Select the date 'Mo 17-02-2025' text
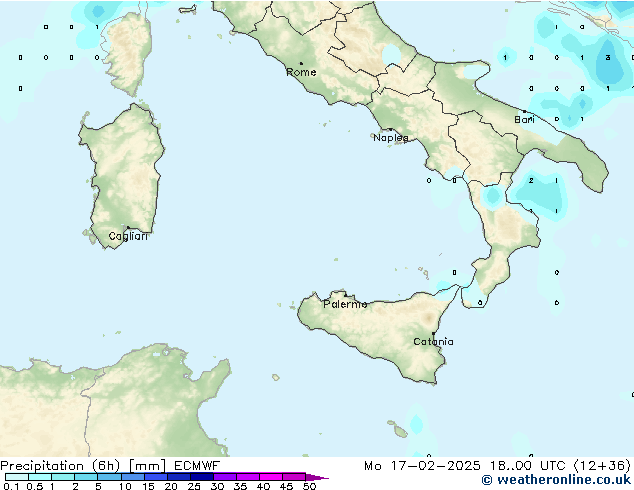The width and height of the screenshot is (634, 490). tap(423, 466)
